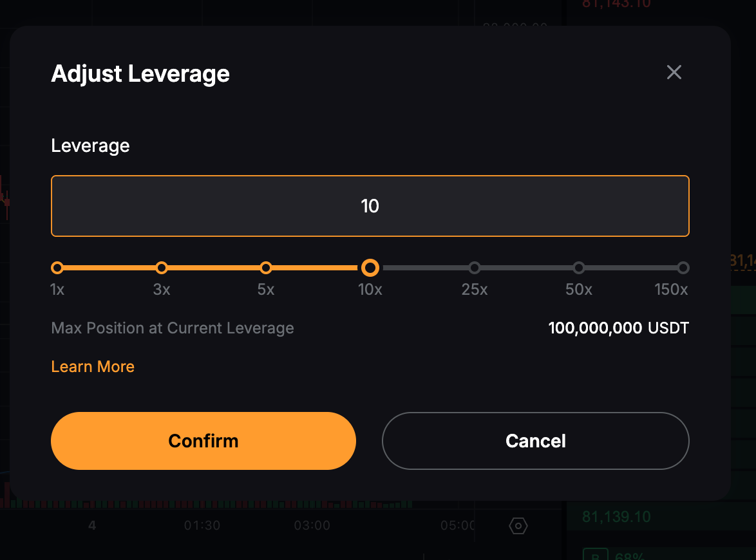This screenshot has width=756, height=560.
Task: Confirm the leverage change
Action: point(203,440)
